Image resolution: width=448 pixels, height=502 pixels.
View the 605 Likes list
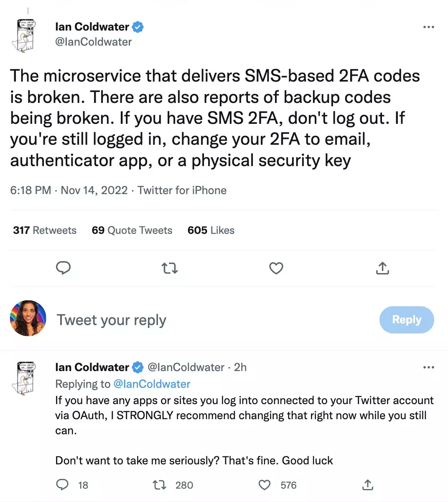point(211,231)
